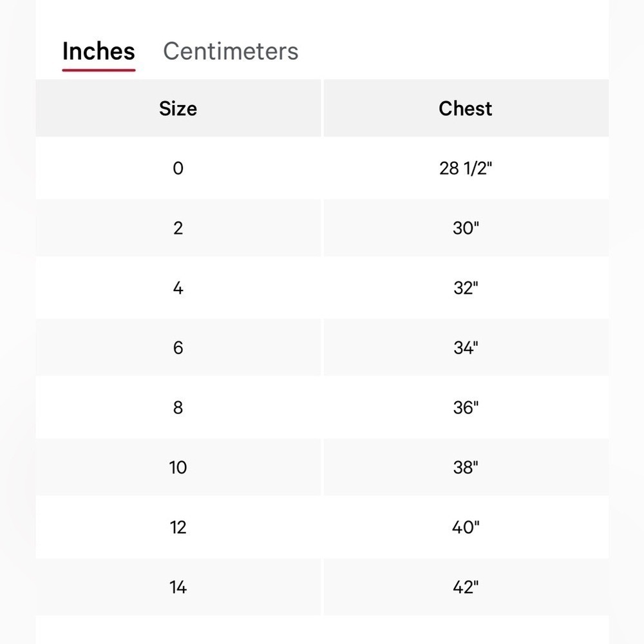Viewport: 644px width, 644px height.
Task: Select size 14 cell
Action: (178, 587)
